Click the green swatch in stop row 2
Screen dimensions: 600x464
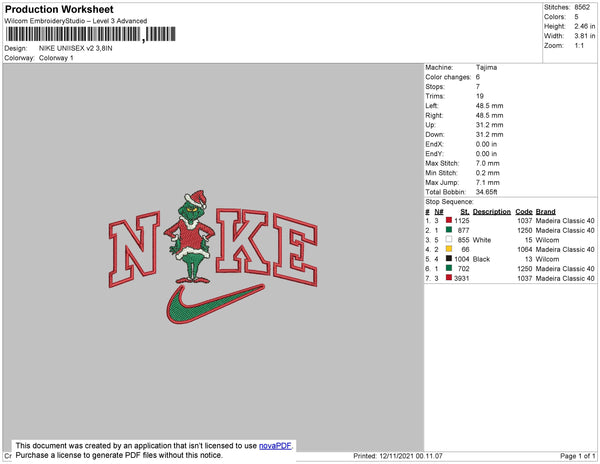pyautogui.click(x=449, y=230)
